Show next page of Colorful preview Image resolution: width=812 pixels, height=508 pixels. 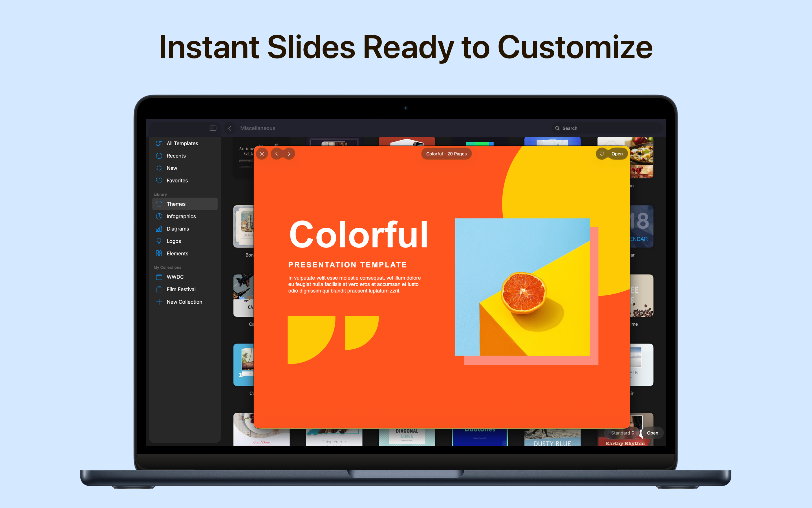click(x=289, y=154)
